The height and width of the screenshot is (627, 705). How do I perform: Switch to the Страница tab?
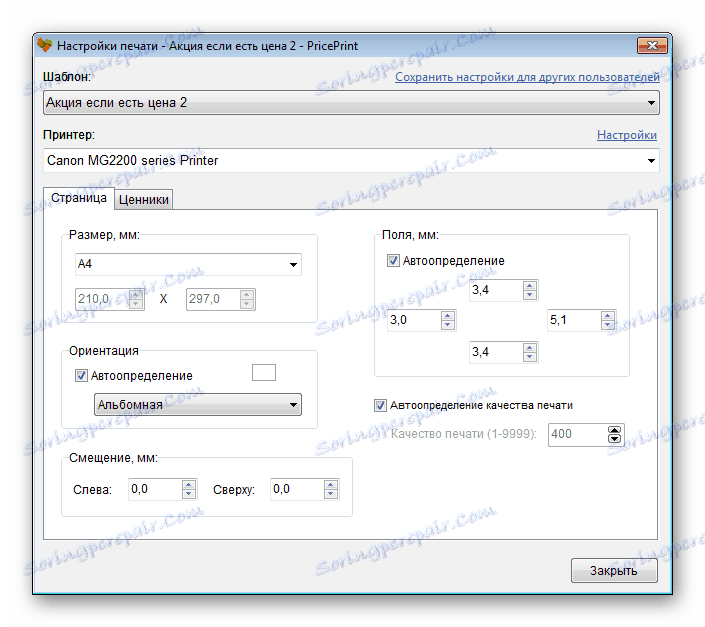point(79,198)
